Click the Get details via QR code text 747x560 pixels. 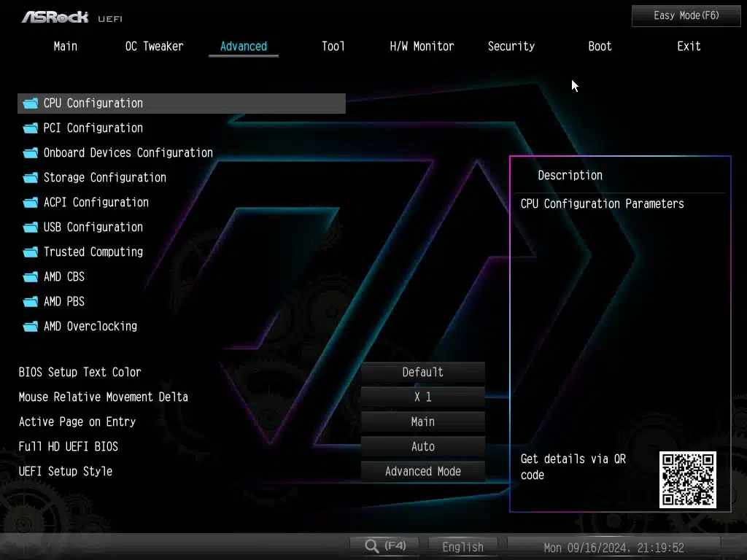click(x=573, y=467)
